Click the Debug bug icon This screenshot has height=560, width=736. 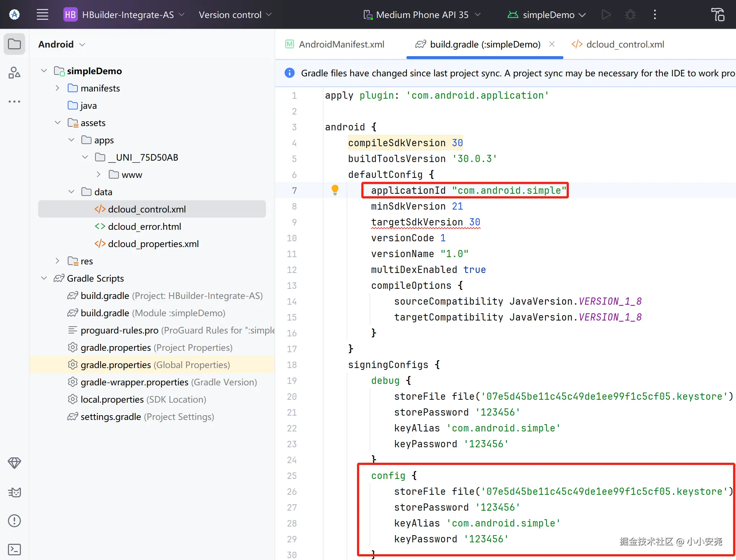pos(630,15)
